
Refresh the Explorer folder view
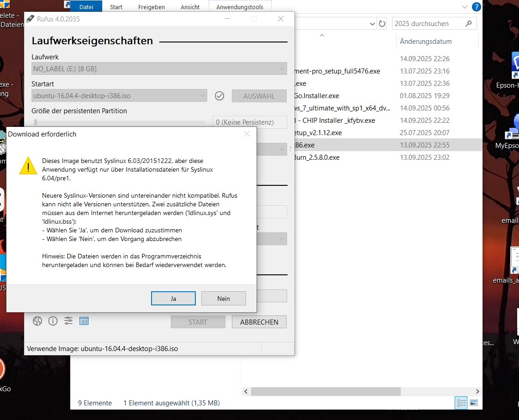(382, 24)
